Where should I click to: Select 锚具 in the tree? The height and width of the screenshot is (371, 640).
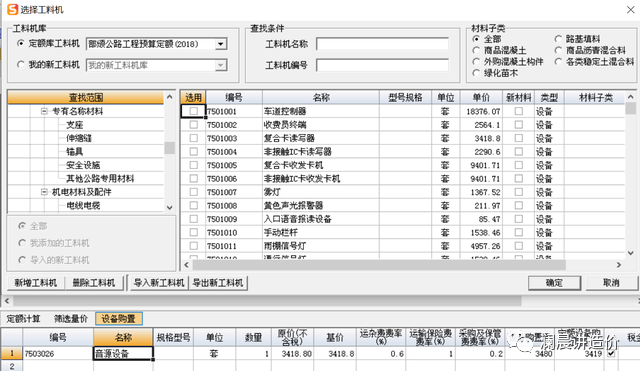tap(75, 151)
